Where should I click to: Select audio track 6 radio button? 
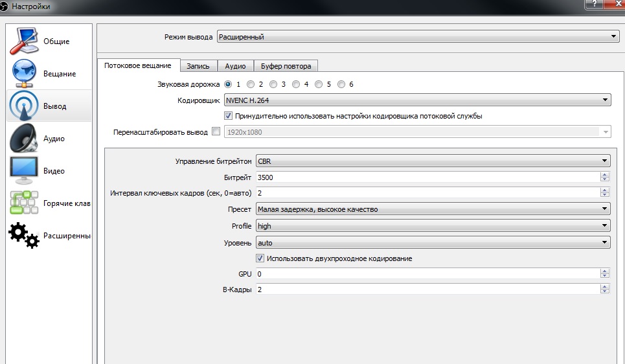[x=341, y=84]
